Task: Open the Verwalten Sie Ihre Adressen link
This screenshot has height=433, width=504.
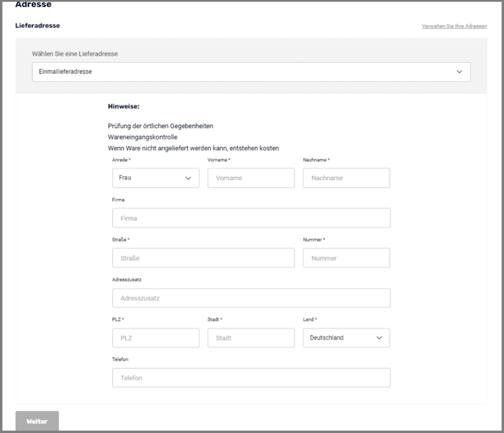Action: (454, 26)
